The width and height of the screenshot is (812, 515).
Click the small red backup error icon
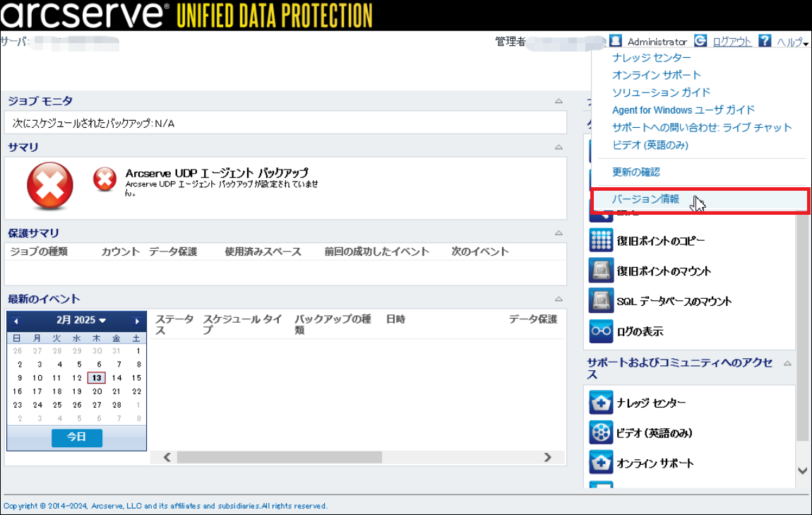tap(105, 179)
